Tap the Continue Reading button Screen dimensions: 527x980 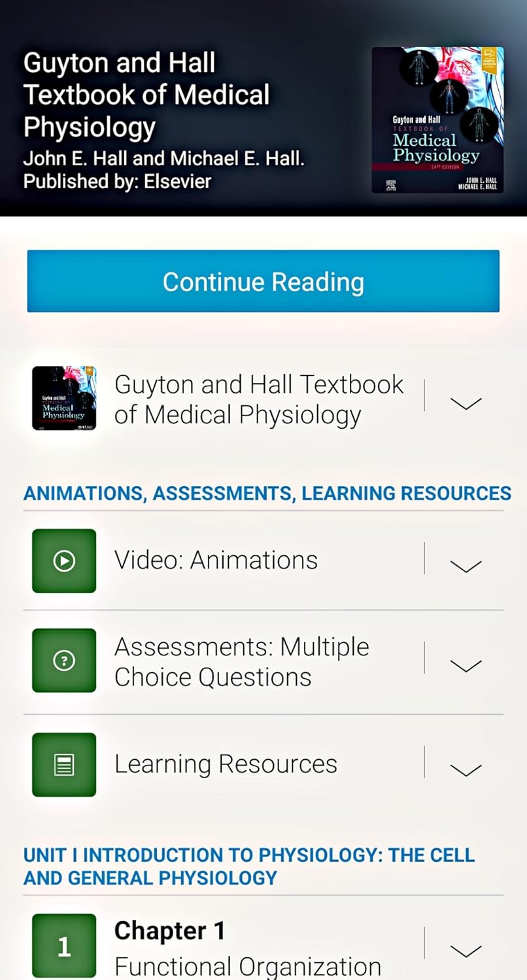[x=263, y=282]
